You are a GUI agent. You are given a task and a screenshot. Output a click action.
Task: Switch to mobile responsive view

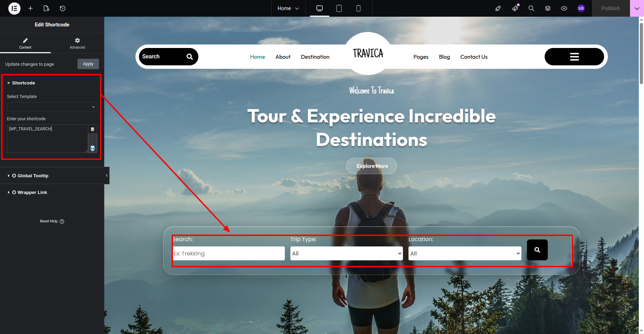[358, 8]
